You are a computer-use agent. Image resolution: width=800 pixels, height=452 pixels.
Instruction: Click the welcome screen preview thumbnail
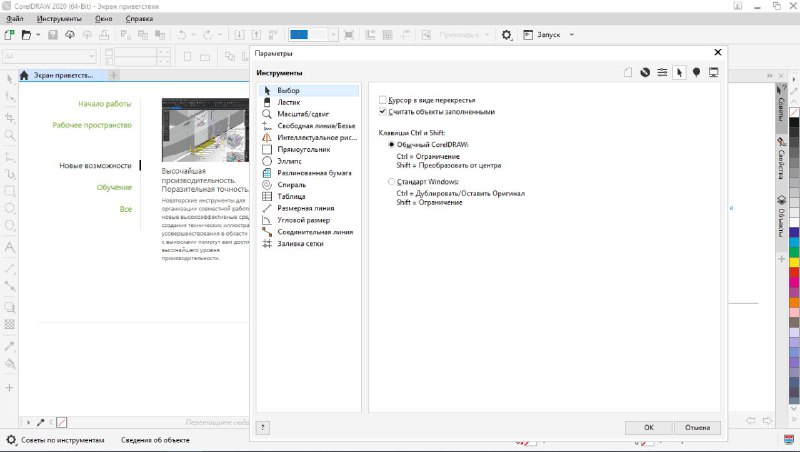pyautogui.click(x=206, y=130)
